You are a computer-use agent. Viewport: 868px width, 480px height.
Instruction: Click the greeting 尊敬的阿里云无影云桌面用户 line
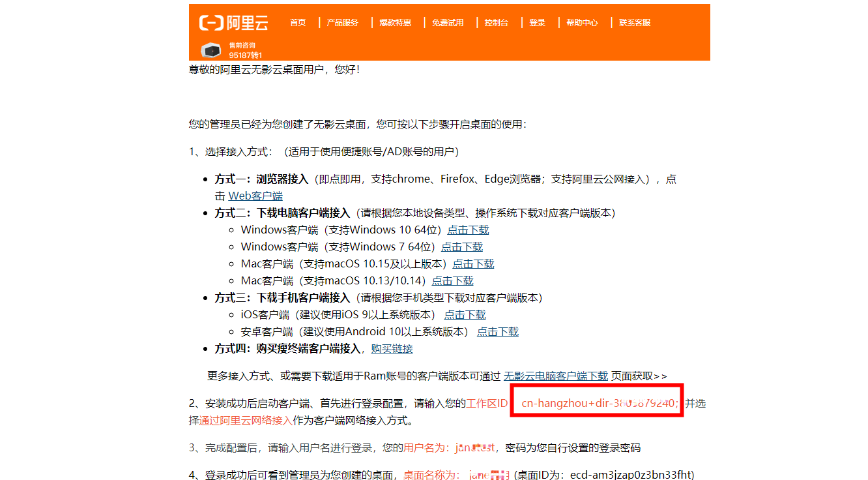(274, 69)
